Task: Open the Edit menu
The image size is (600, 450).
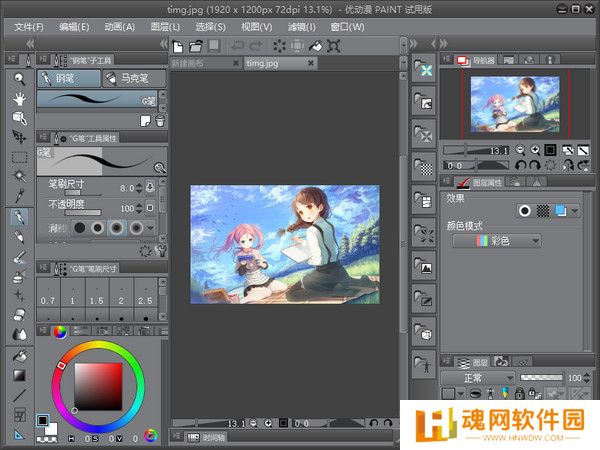Action: [74, 27]
